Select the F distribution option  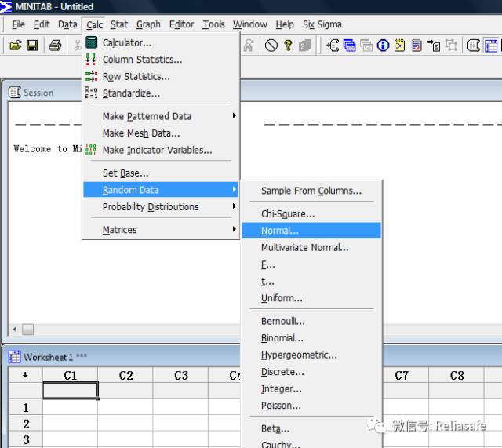click(311, 264)
